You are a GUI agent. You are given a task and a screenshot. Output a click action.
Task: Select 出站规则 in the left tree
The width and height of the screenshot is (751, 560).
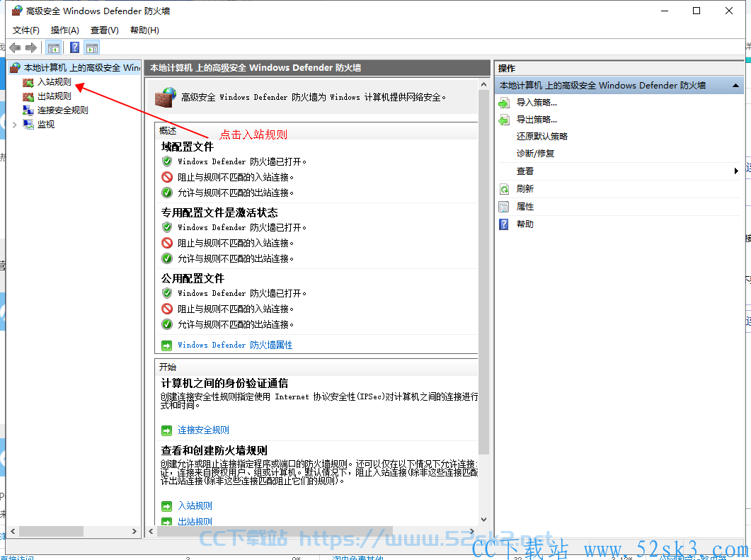55,96
